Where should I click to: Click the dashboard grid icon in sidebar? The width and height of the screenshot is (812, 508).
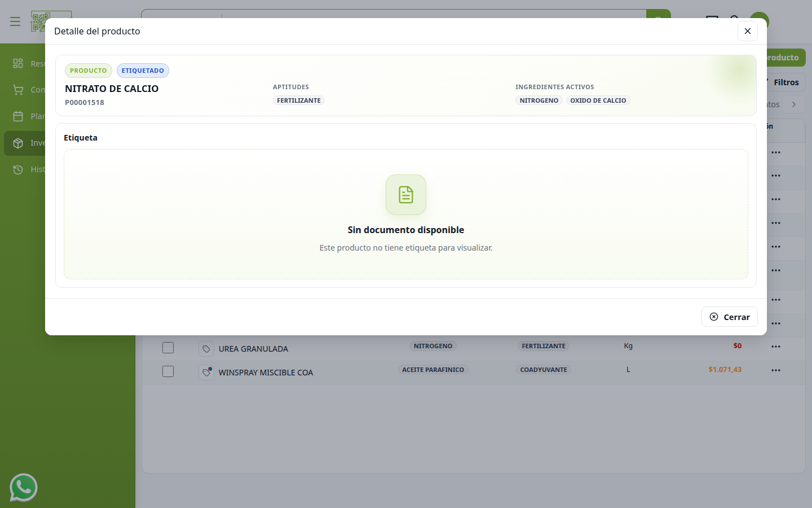18,63
